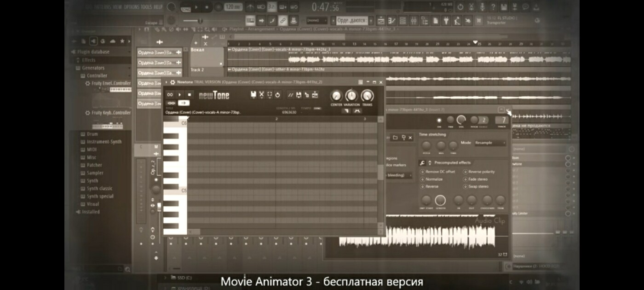Click Newtone drag selection icon

click(x=307, y=95)
